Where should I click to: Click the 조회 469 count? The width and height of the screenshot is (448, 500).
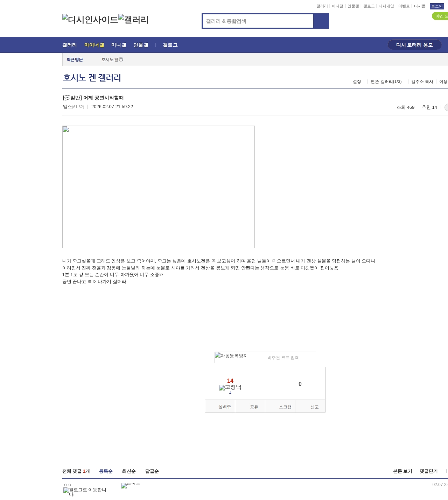(x=405, y=107)
